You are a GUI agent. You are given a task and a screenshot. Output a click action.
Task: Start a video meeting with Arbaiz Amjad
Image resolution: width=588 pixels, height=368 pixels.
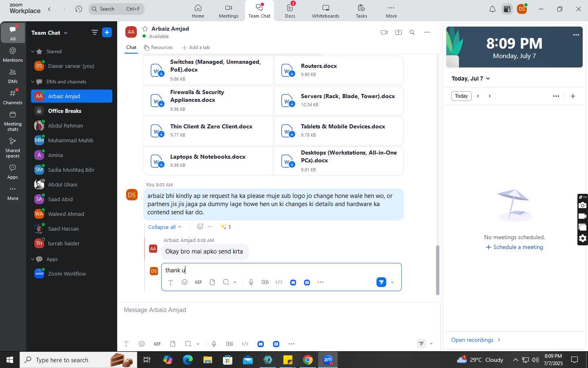[x=384, y=32]
